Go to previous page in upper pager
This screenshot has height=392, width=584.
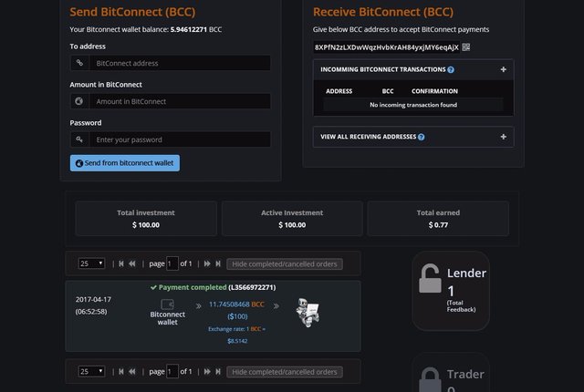[132, 263]
